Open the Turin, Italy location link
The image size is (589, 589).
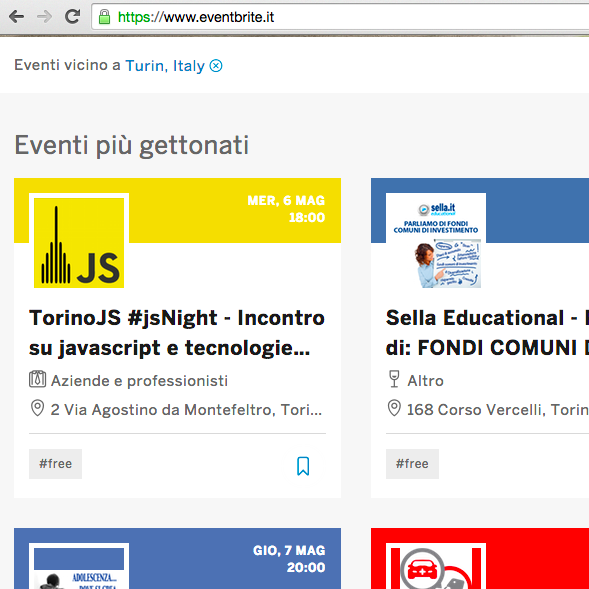[165, 66]
